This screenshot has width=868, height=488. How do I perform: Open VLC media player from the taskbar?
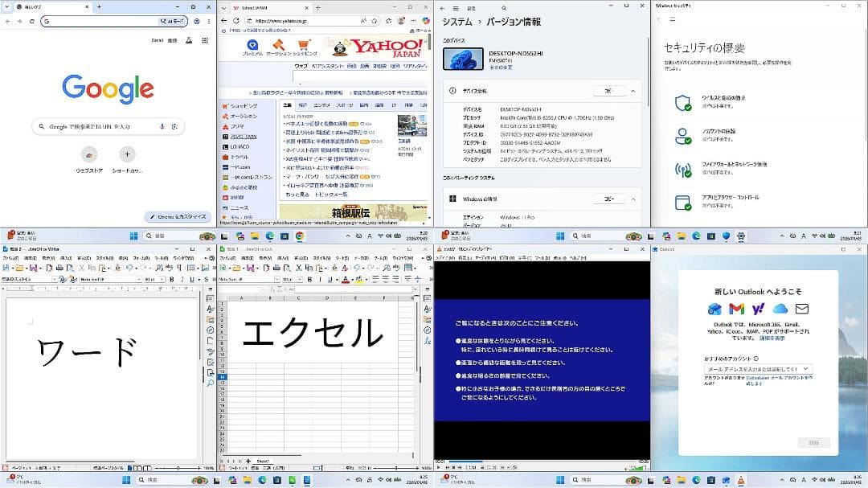tap(741, 480)
